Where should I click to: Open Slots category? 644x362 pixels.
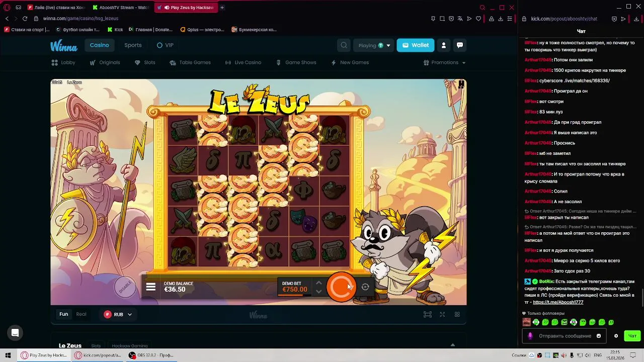145,62
